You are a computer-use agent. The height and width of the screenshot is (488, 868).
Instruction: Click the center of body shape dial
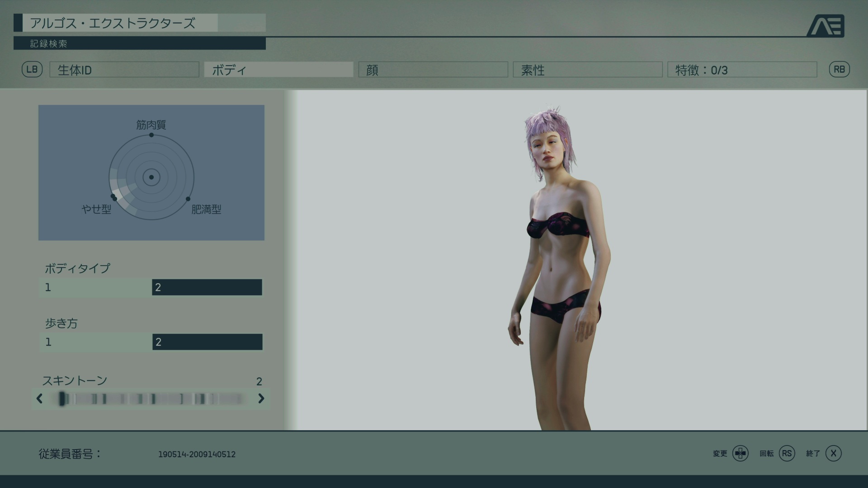click(x=151, y=177)
